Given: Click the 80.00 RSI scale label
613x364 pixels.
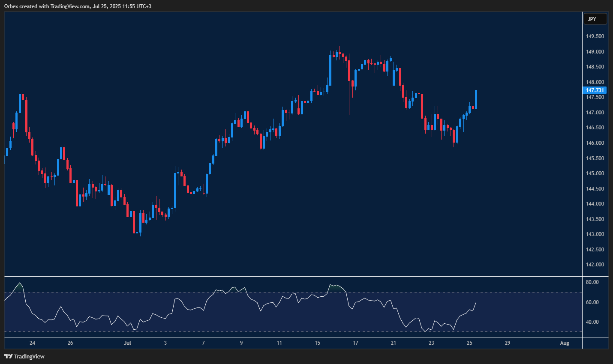Looking at the screenshot, I should pos(592,282).
